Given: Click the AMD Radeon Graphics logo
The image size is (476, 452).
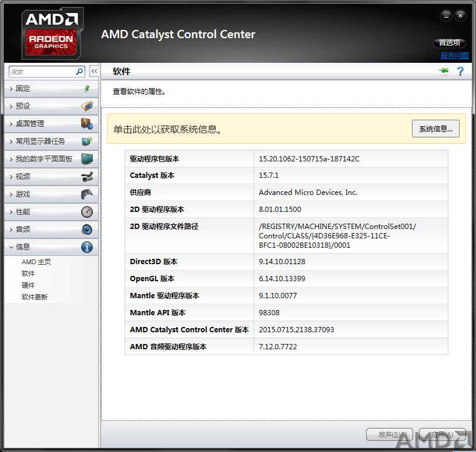Looking at the screenshot, I should pyautogui.click(x=52, y=33).
